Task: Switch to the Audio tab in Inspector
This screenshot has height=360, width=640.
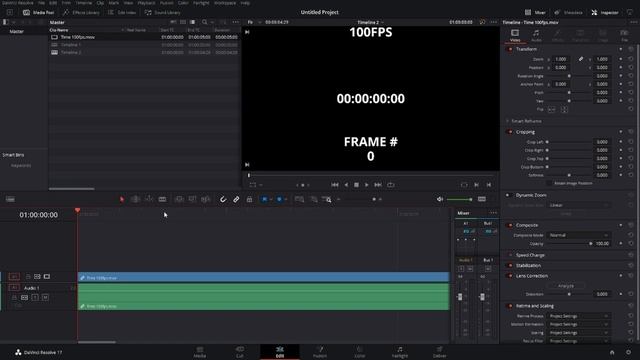Action: point(536,36)
